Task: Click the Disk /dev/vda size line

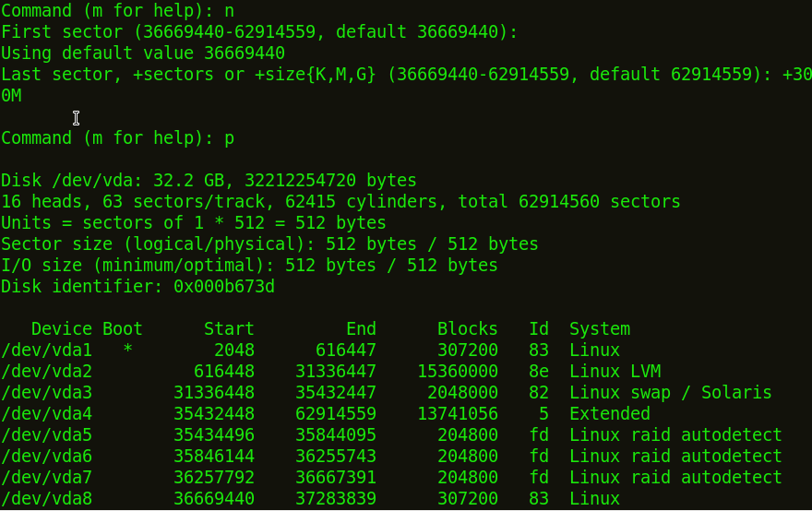Action: tap(209, 181)
